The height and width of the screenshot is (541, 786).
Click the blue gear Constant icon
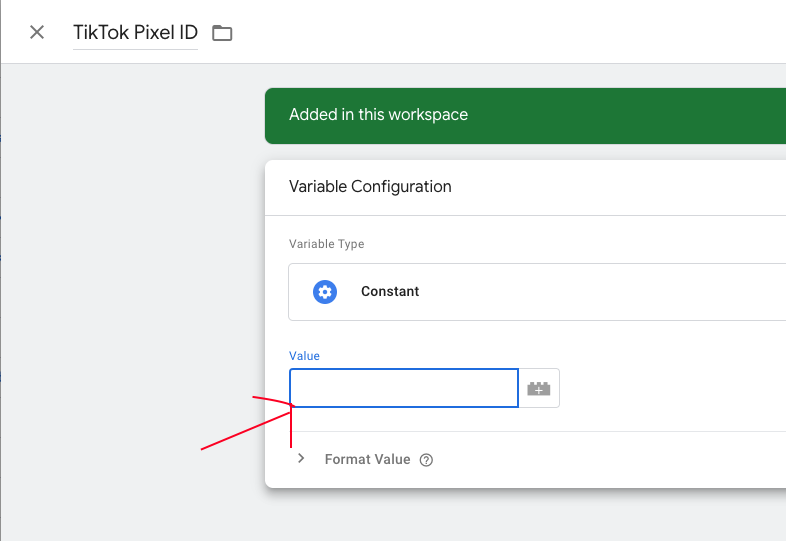coord(325,292)
